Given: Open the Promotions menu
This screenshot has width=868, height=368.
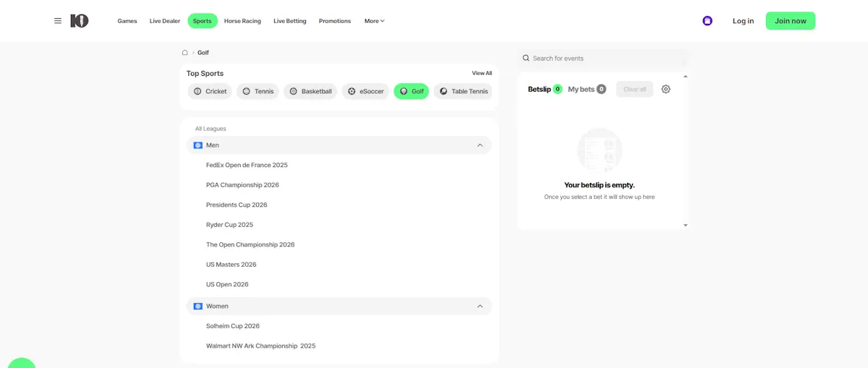Looking at the screenshot, I should [335, 21].
